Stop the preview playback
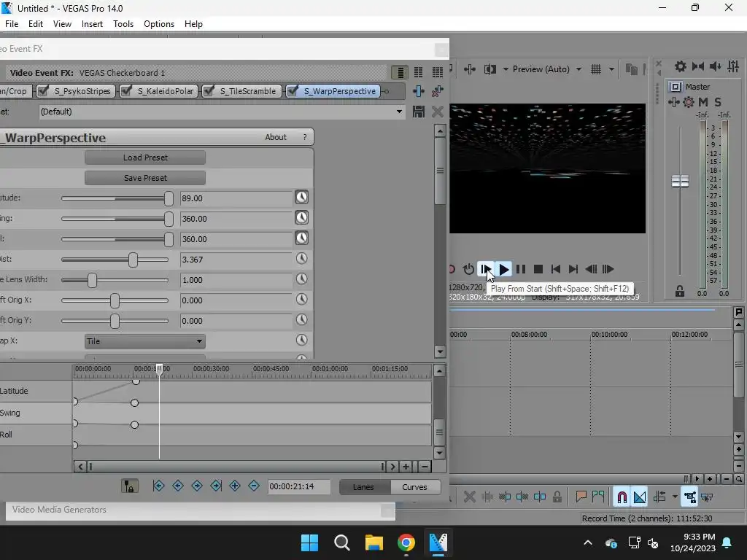747x560 pixels. pyautogui.click(x=538, y=270)
